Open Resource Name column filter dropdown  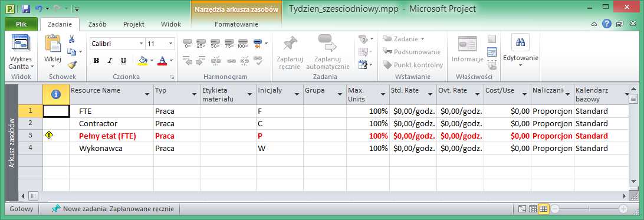pyautogui.click(x=147, y=94)
